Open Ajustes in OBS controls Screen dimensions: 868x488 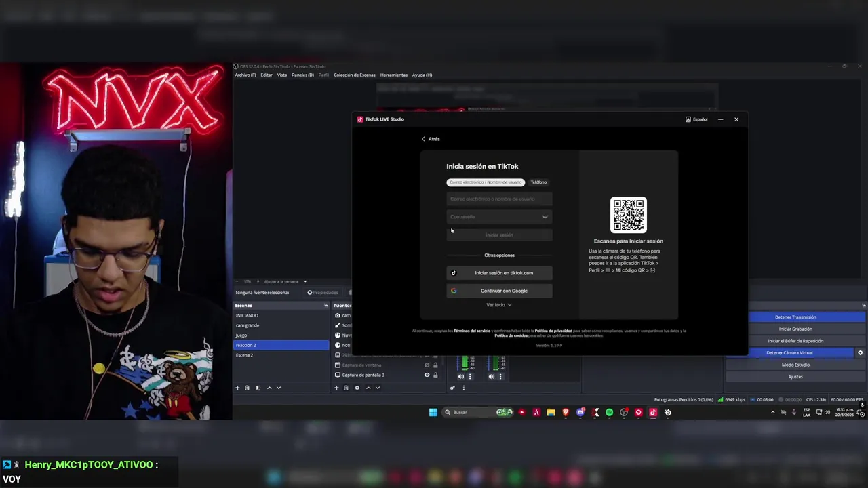[795, 377]
